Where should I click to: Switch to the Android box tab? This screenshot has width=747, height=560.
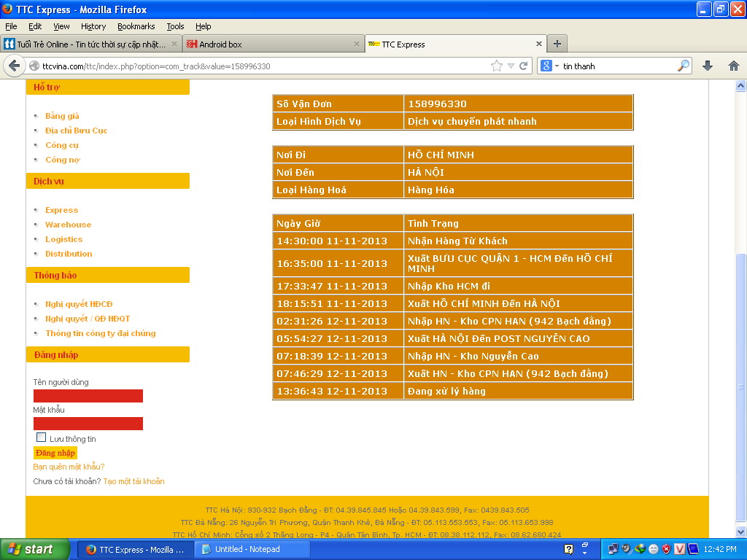(273, 44)
